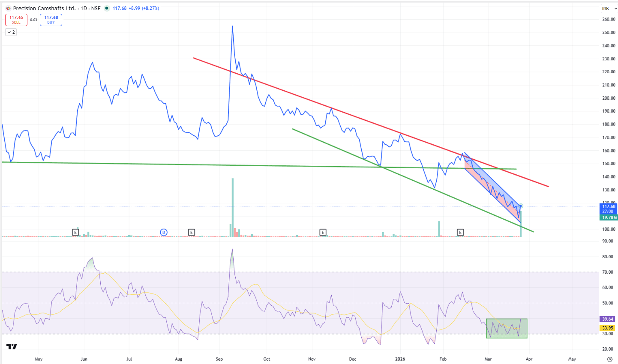The height and width of the screenshot is (364, 618).
Task: Click the Jul label on time axis
Action: (x=129, y=359)
